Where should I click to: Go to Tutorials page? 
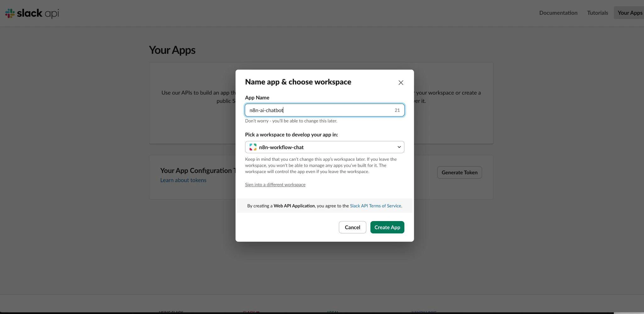click(597, 13)
